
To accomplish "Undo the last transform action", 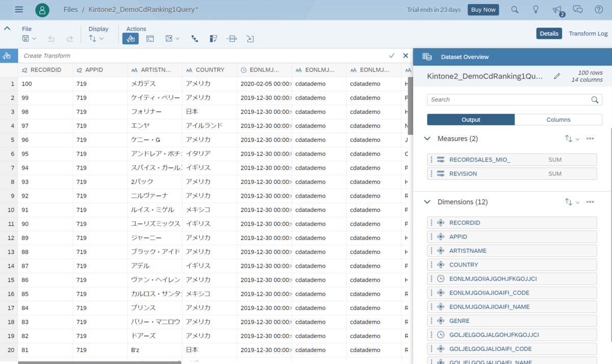I will click(50, 38).
